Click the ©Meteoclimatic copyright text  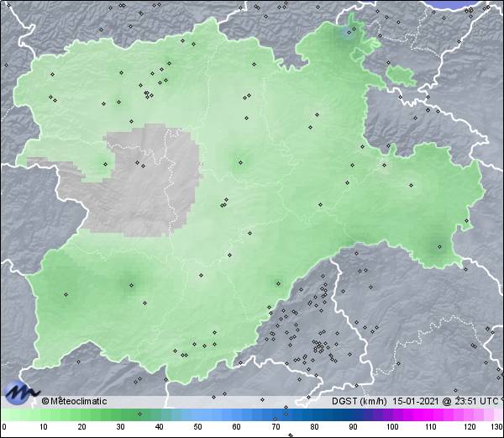click(x=74, y=401)
